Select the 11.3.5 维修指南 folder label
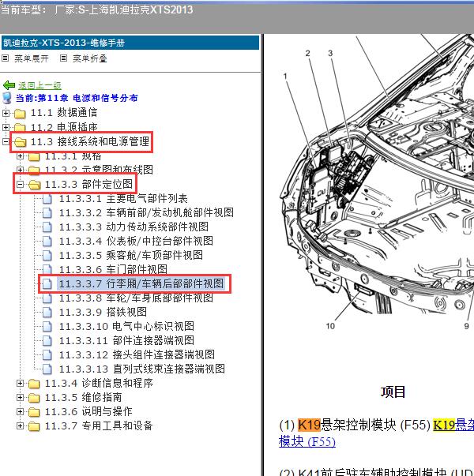 pos(83,397)
